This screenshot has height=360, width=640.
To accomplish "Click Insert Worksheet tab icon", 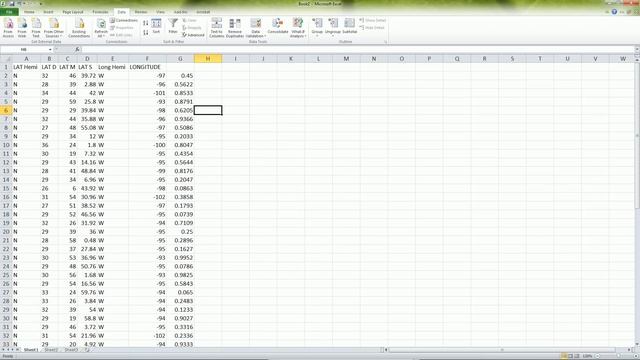I will click(87, 350).
